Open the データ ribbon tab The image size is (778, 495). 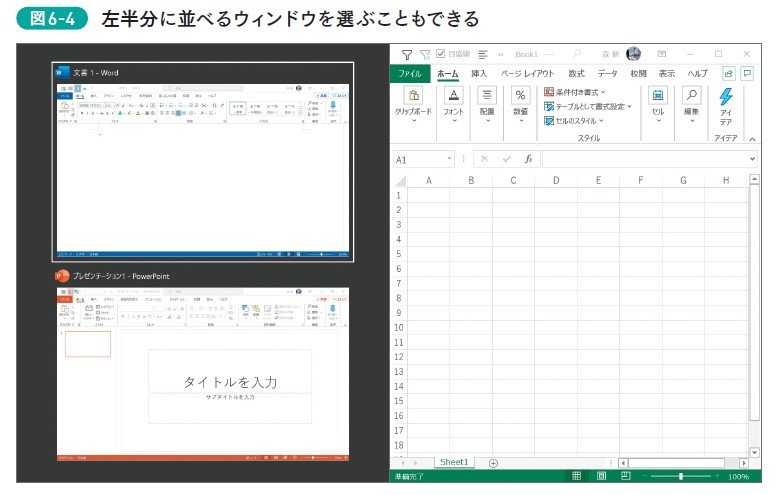[607, 74]
